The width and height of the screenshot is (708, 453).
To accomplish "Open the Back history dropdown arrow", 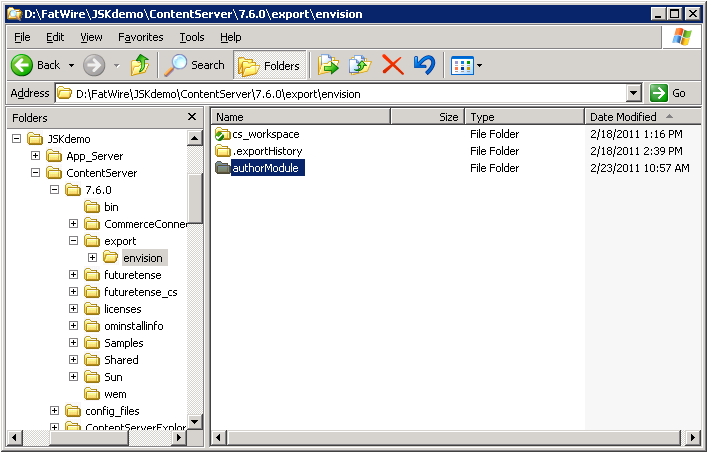I will [71, 66].
